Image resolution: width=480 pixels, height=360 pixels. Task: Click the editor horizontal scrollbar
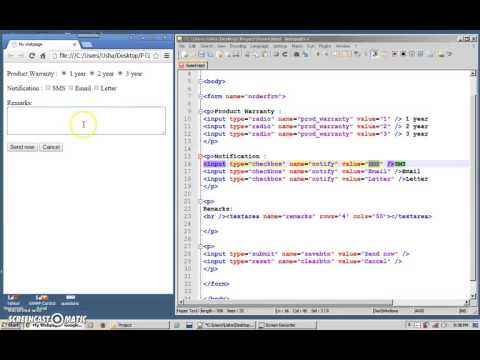[x=287, y=302]
